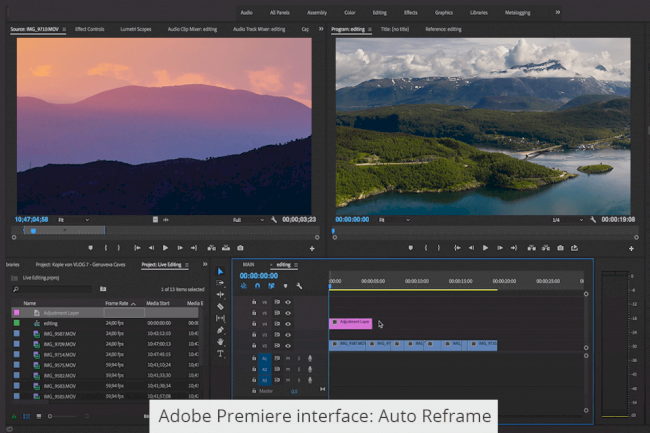650x433 pixels.
Task: Sort by Media Start column
Action: click(158, 303)
